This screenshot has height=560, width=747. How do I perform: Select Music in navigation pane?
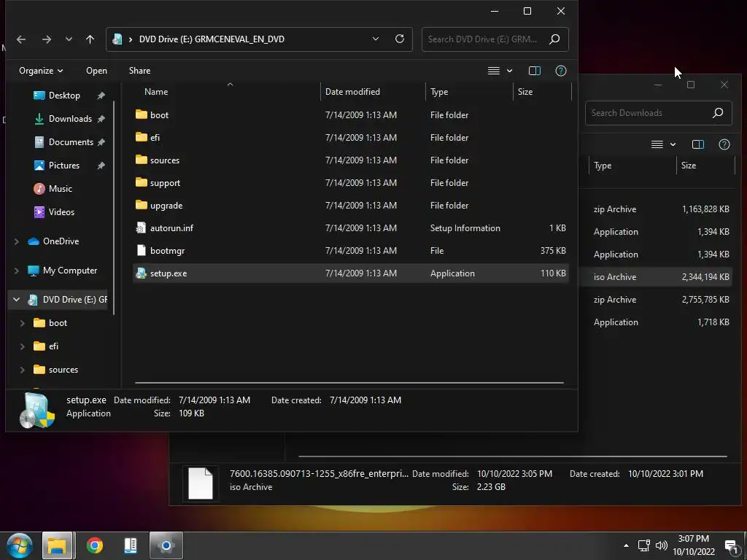point(60,189)
